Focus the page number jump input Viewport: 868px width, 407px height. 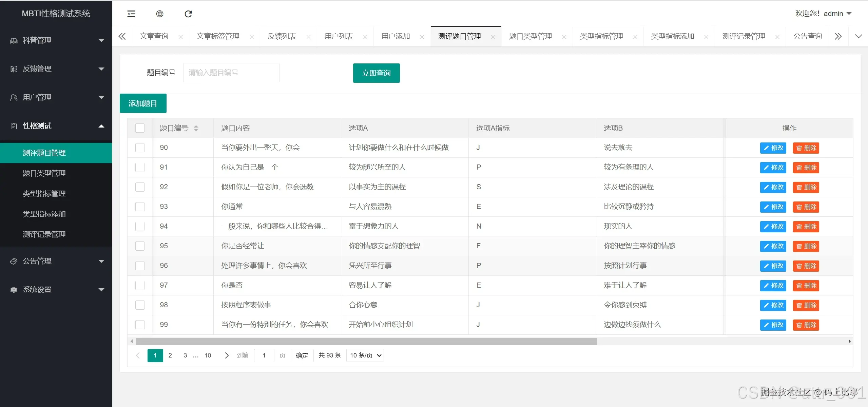click(x=264, y=355)
